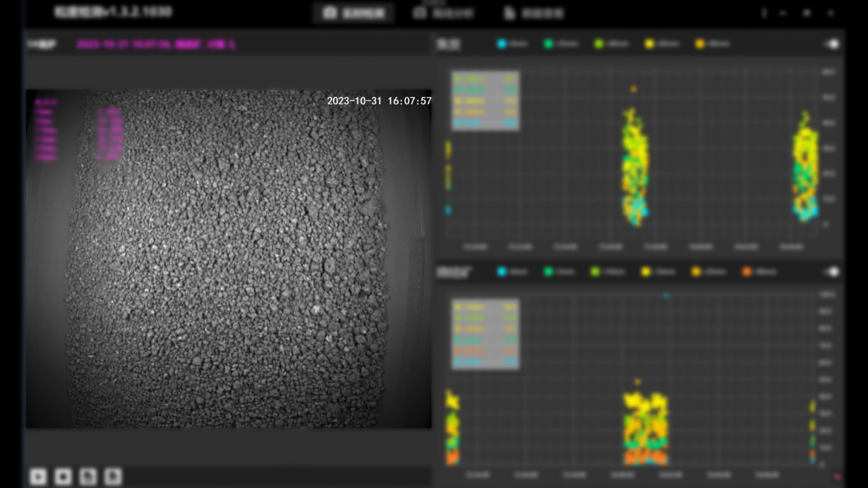
Task: Toggle the upper chart switch
Action: 832,44
